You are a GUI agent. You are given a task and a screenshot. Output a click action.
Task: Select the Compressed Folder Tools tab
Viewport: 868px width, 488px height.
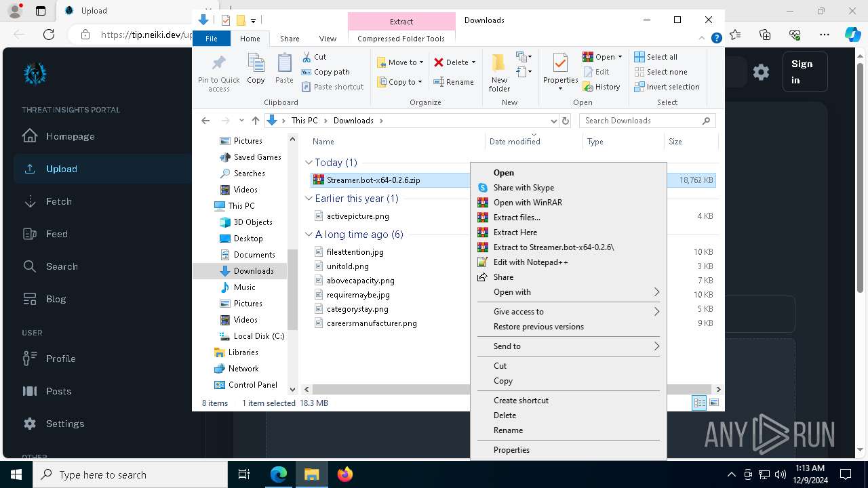click(401, 39)
